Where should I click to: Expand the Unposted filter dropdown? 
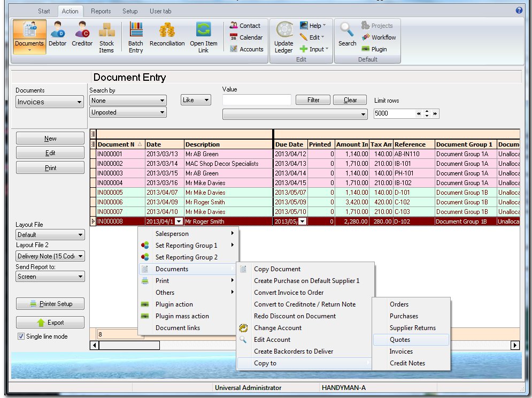128,112
